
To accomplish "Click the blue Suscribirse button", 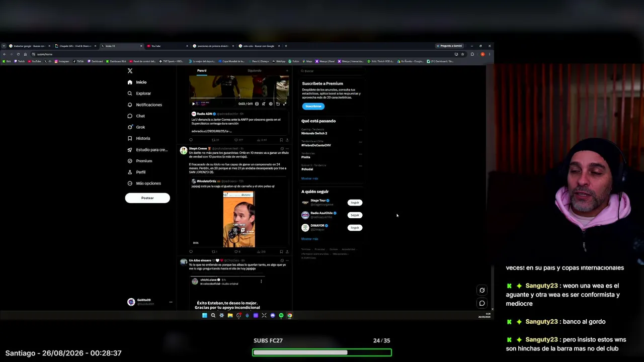I will tap(313, 106).
